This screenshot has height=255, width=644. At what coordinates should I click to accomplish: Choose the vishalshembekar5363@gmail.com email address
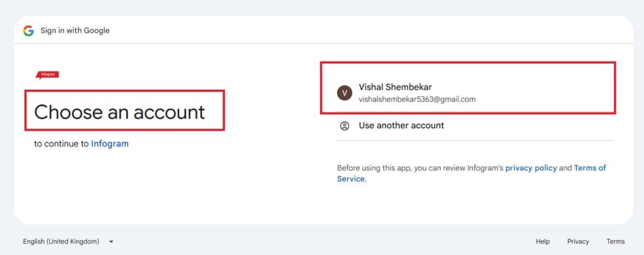(x=417, y=99)
